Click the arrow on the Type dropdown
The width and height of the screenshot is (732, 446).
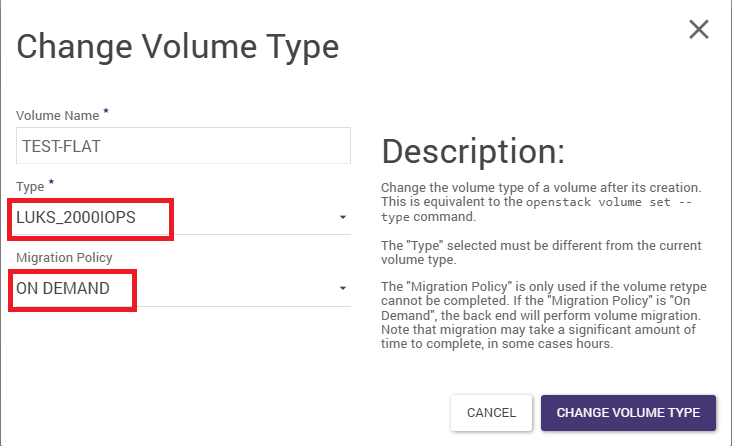tap(343, 217)
